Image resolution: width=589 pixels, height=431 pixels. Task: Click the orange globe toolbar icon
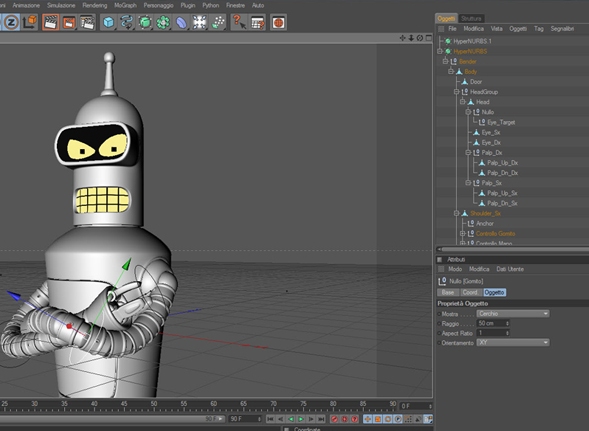[x=278, y=22]
